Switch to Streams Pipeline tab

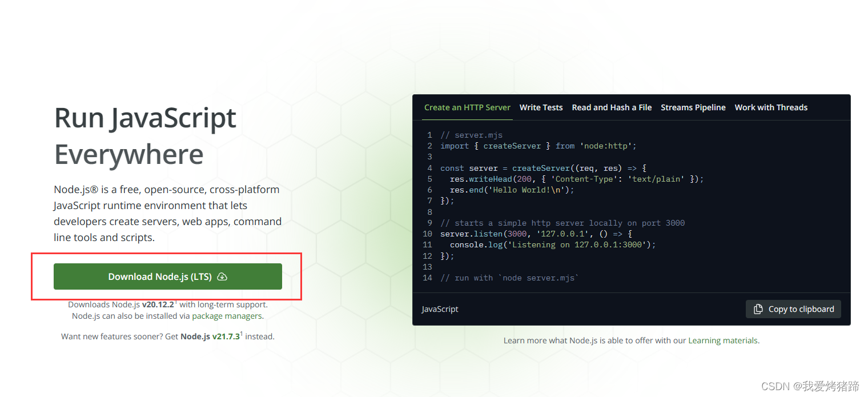click(693, 107)
